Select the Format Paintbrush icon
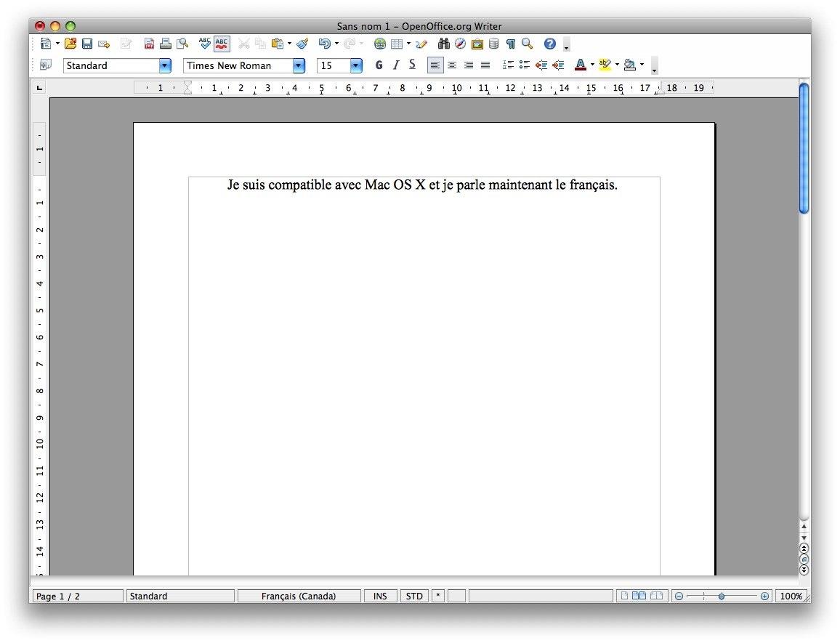The height and width of the screenshot is (643, 840). click(303, 44)
